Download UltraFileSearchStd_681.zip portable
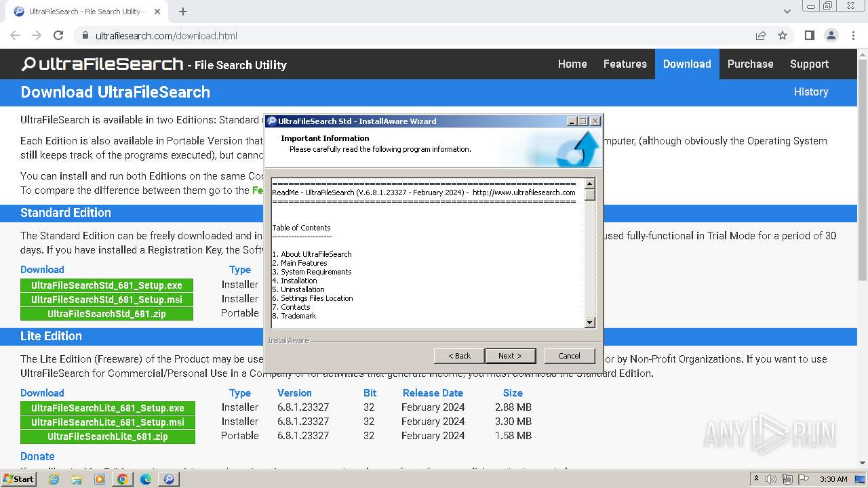Screen dimensions: 868x488 click(106, 314)
